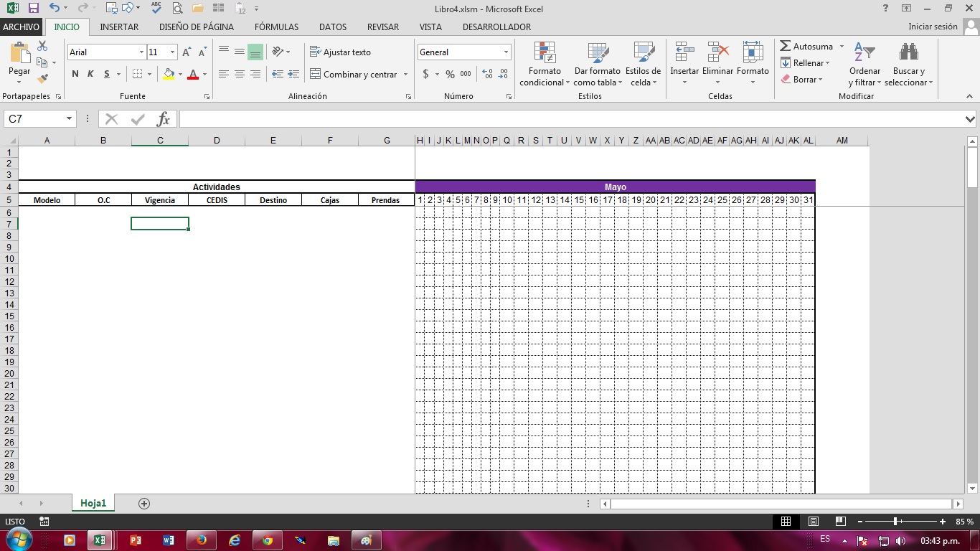Decrease decimal places
The image size is (980, 551).
[504, 74]
